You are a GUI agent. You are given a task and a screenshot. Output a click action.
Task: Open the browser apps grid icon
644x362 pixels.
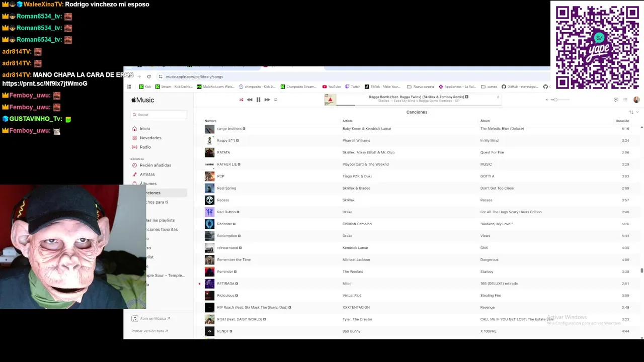(x=129, y=86)
